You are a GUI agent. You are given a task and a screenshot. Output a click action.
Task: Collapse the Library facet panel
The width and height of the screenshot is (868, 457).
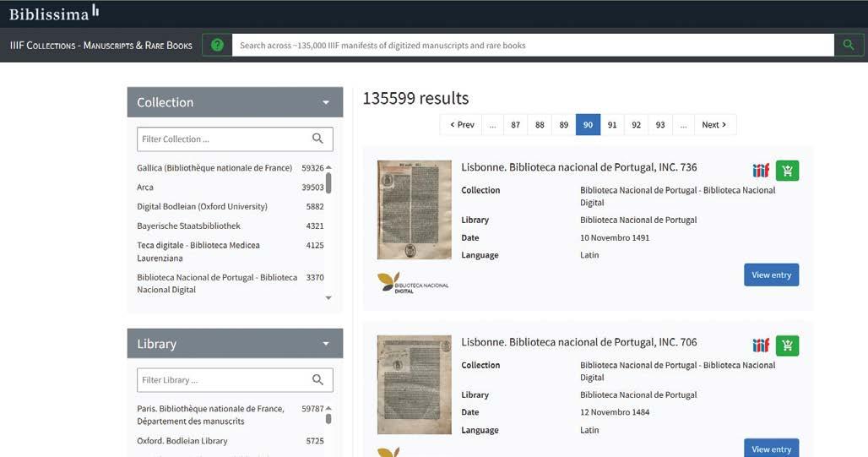point(326,344)
